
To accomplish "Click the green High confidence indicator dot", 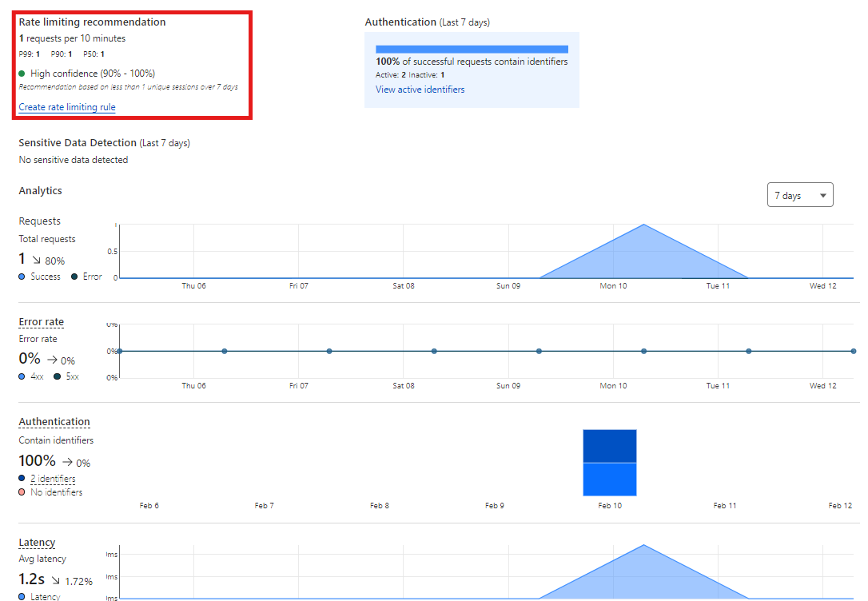I will pyautogui.click(x=22, y=74).
